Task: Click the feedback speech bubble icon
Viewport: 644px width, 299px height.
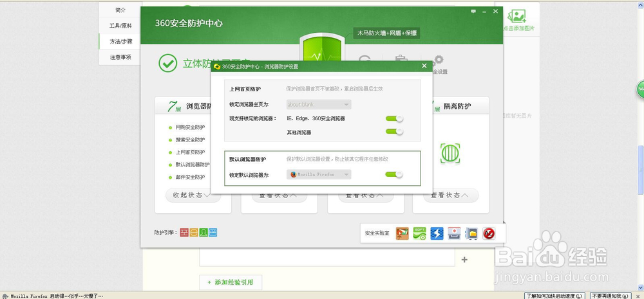Action: [473, 12]
